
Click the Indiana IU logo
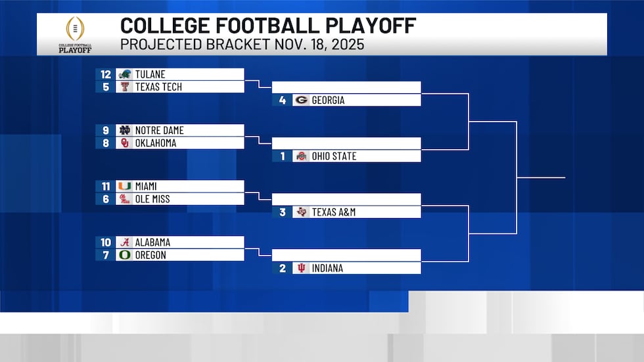point(301,268)
